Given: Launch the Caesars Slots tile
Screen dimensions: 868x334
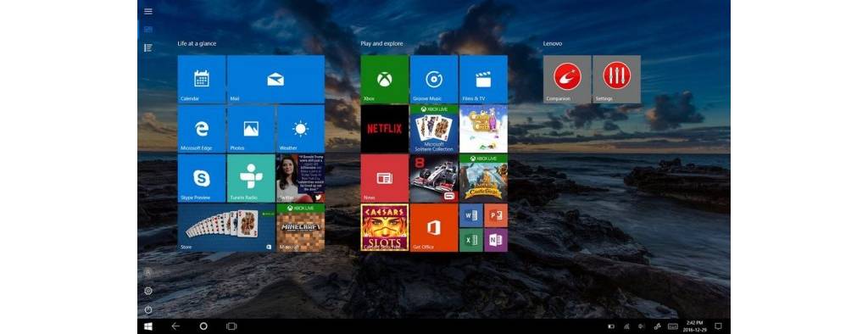Looking at the screenshot, I should click(385, 228).
